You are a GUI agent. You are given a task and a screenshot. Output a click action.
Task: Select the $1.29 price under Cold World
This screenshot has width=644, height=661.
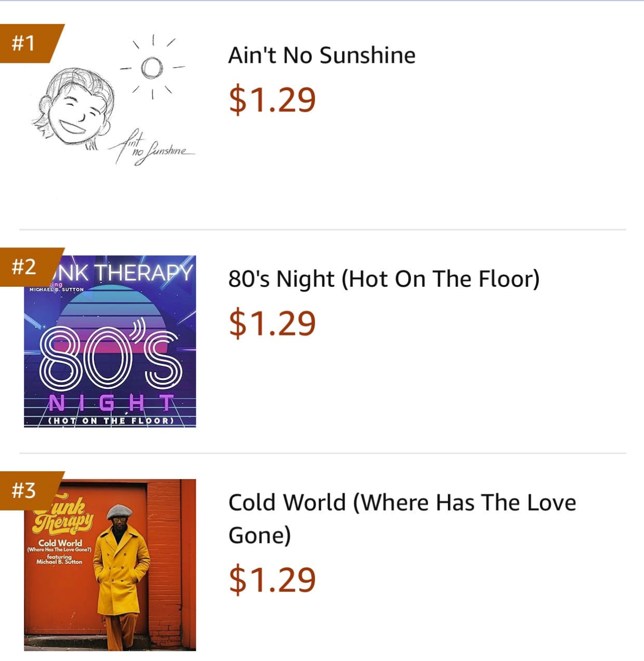[x=272, y=579]
